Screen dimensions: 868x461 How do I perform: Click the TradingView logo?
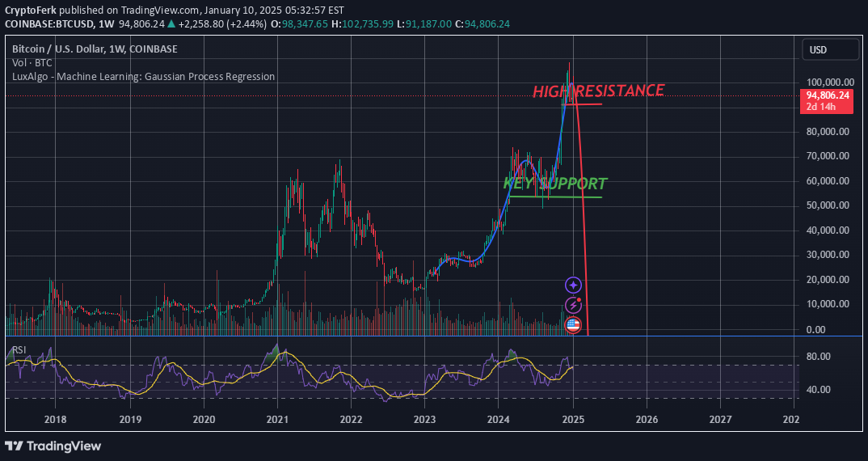point(53,446)
